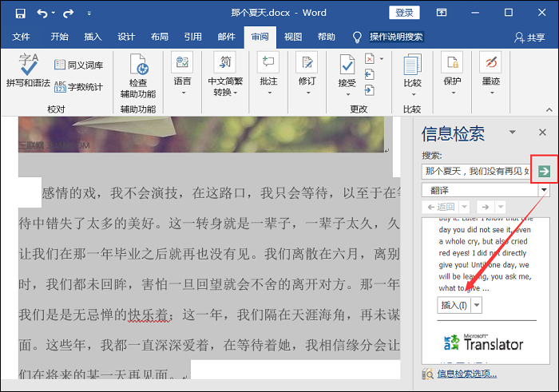This screenshot has width=559, height=392.
Task: Run 拼写和语法 spelling check
Action: coord(28,70)
